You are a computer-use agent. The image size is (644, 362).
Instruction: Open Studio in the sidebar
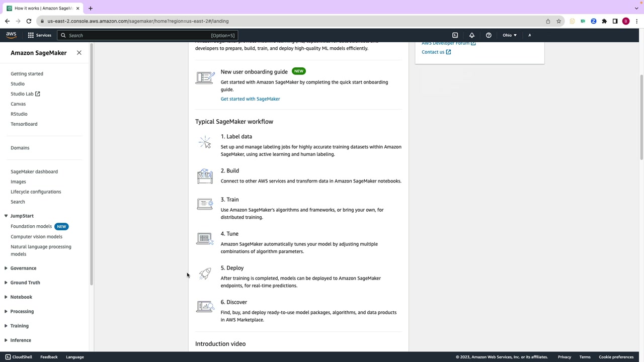point(18,84)
